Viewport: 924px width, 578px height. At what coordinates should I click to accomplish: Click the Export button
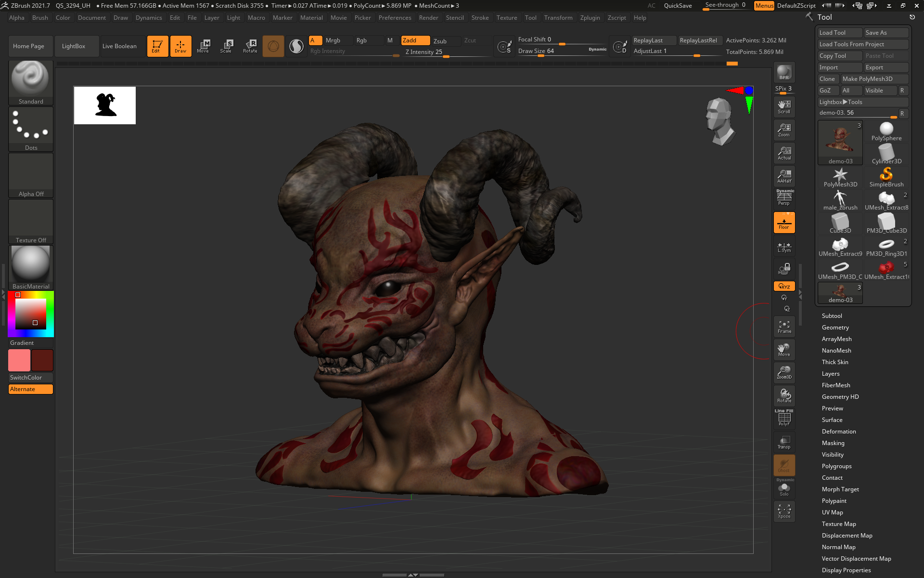click(886, 67)
